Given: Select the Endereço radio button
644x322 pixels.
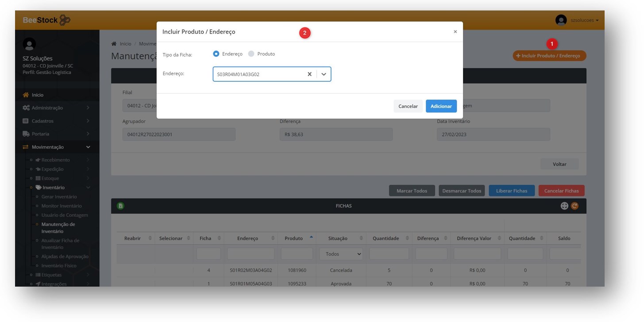Looking at the screenshot, I should click(x=216, y=54).
